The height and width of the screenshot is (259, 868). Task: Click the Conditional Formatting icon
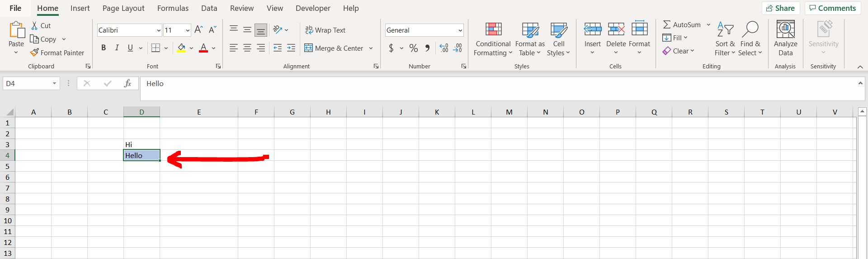[x=493, y=30]
